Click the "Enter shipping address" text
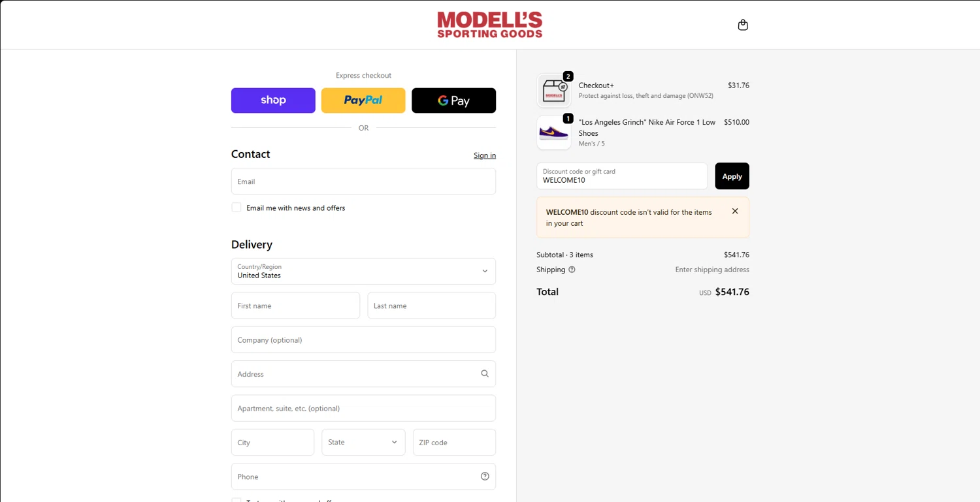 click(x=712, y=270)
